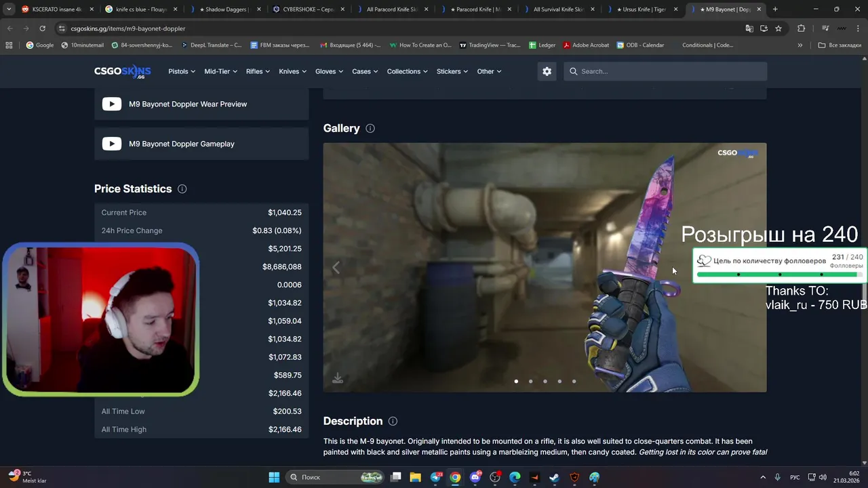The height and width of the screenshot is (488, 868).
Task: Open OBS Studio from the taskbar
Action: (495, 477)
